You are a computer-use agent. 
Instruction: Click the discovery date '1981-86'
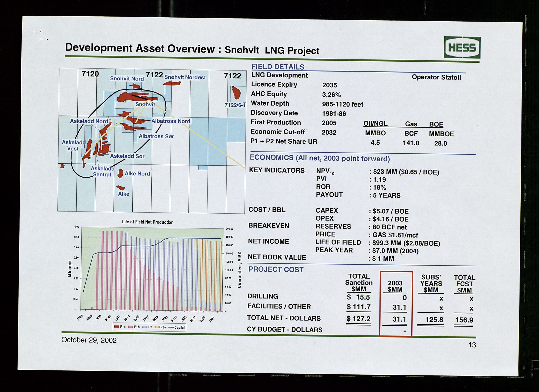tap(334, 114)
